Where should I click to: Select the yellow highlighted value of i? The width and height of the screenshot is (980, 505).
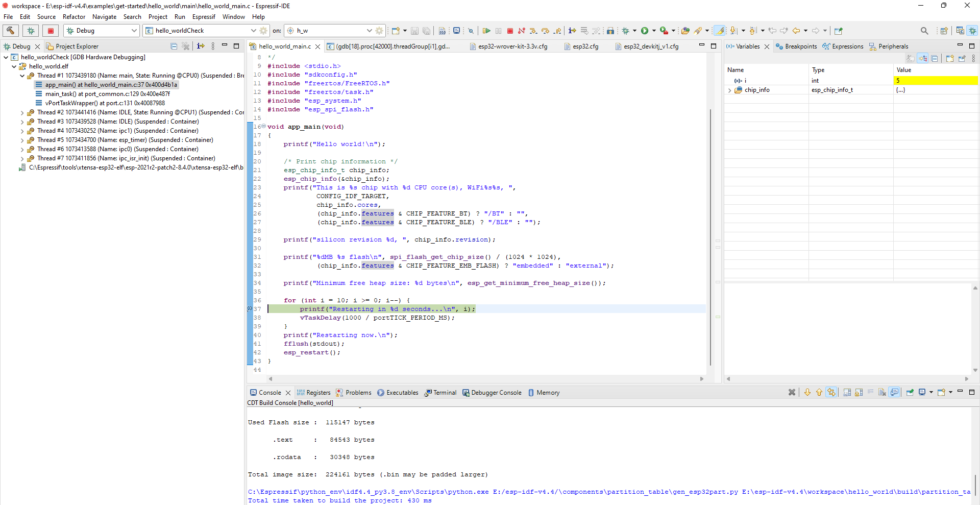[935, 81]
